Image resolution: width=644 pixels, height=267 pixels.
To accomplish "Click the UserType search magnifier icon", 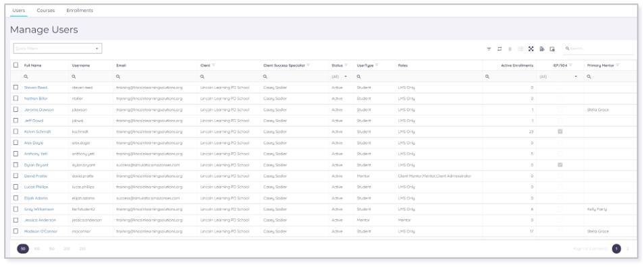I will pyautogui.click(x=358, y=77).
